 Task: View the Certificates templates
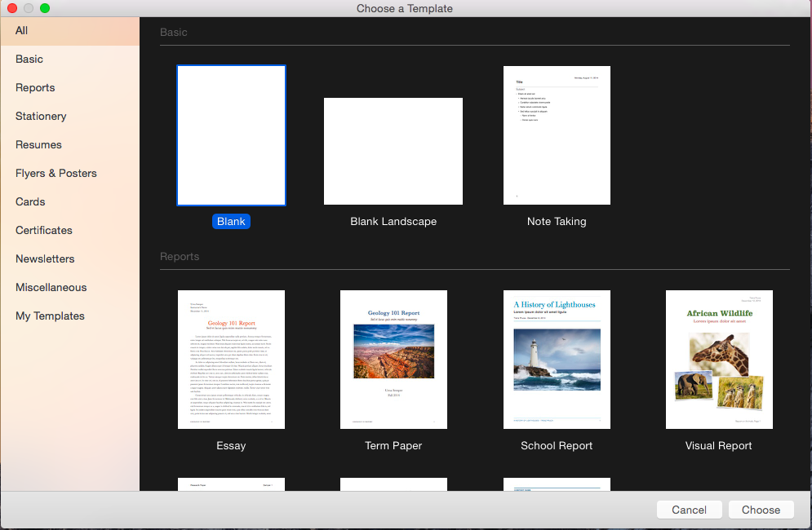pyautogui.click(x=44, y=230)
